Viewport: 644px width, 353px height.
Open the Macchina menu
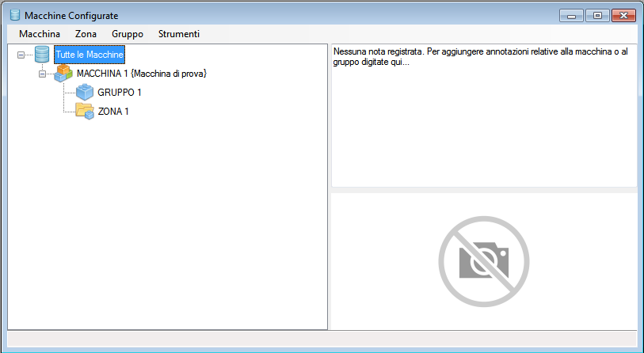[x=40, y=34]
